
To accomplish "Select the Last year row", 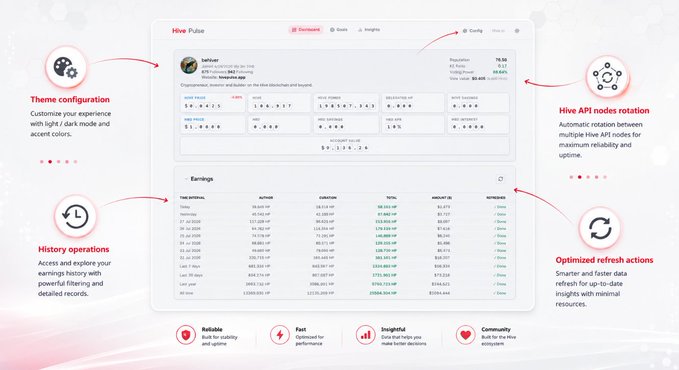I will tap(345, 284).
